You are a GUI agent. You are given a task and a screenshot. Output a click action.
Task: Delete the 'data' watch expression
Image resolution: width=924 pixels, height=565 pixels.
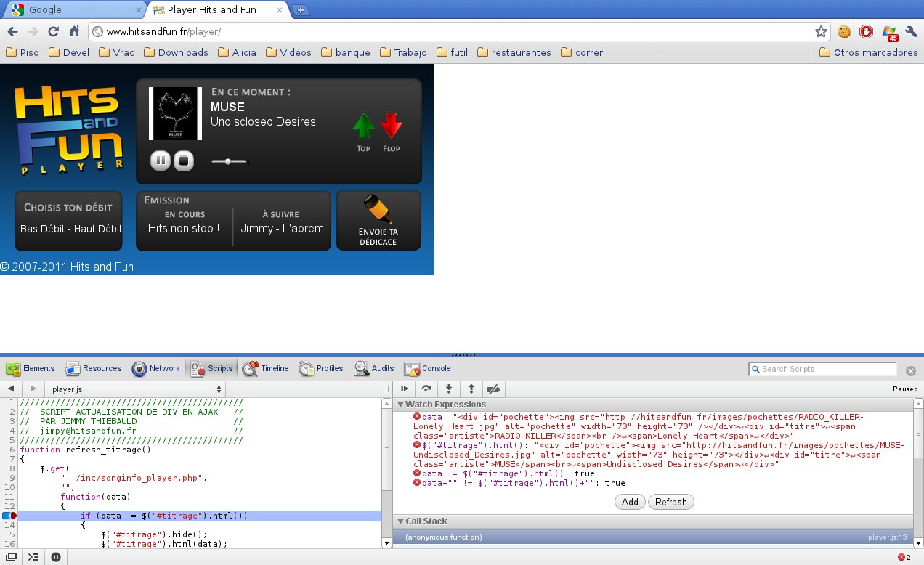417,417
